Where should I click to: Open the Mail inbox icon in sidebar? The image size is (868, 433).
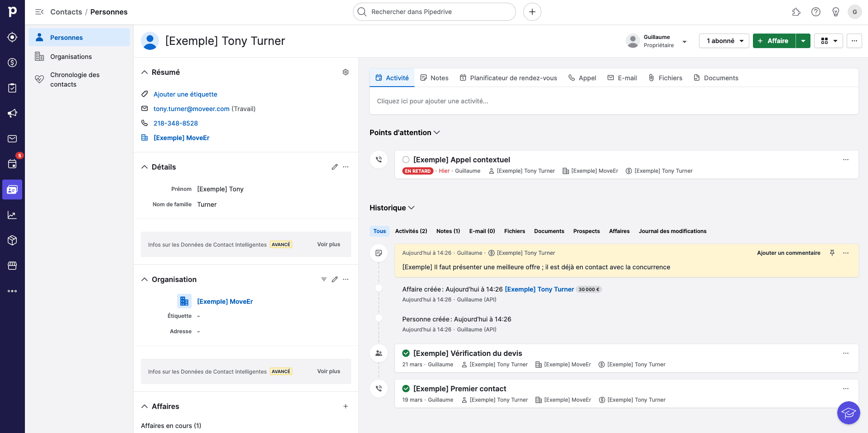(12, 139)
